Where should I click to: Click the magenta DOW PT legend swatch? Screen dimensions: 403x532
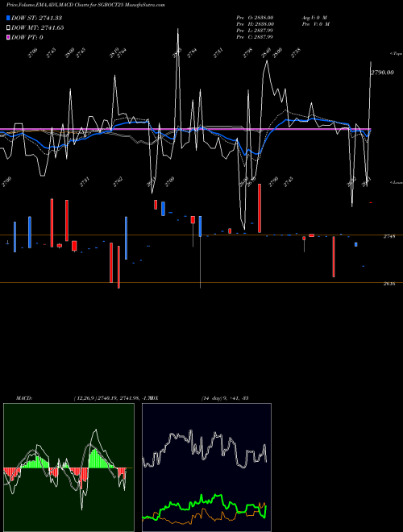click(x=9, y=37)
